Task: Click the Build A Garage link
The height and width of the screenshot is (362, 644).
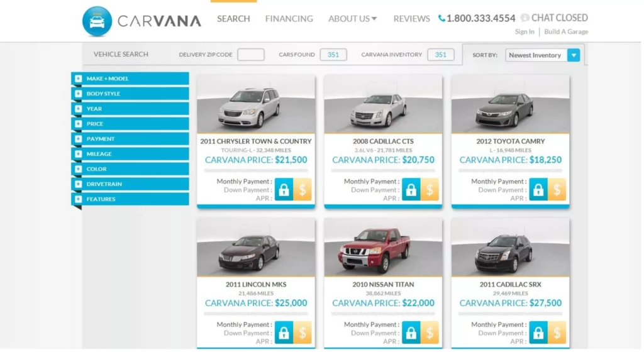Action: pos(566,31)
